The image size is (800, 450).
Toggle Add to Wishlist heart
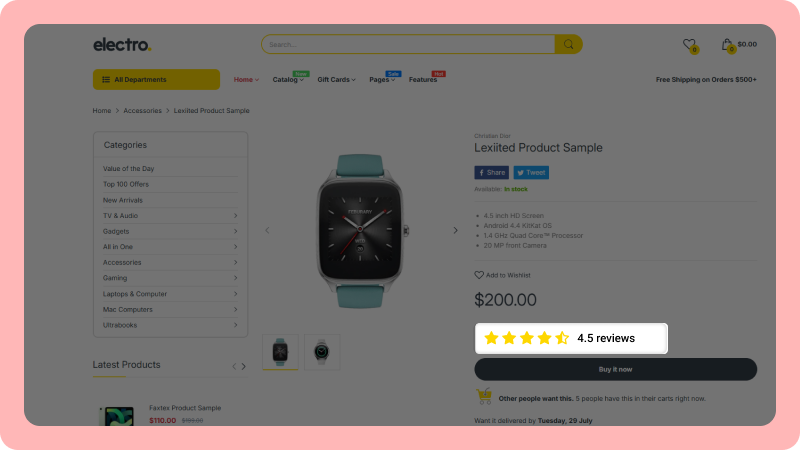(479, 275)
